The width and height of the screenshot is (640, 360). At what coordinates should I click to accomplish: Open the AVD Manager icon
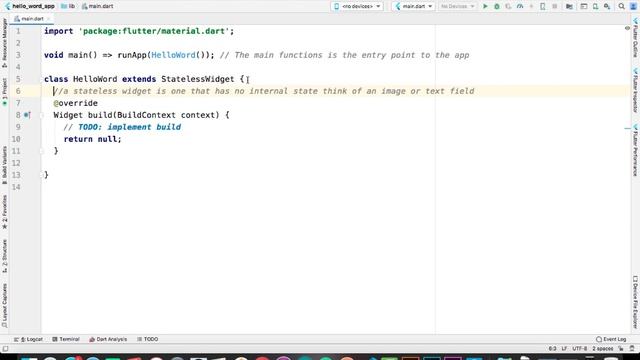point(596,6)
